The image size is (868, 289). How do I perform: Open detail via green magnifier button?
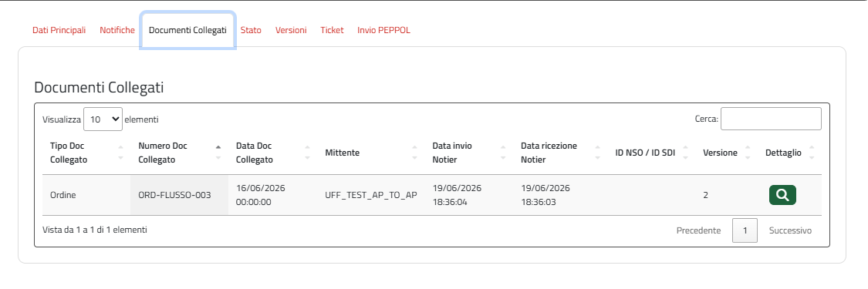pos(782,195)
